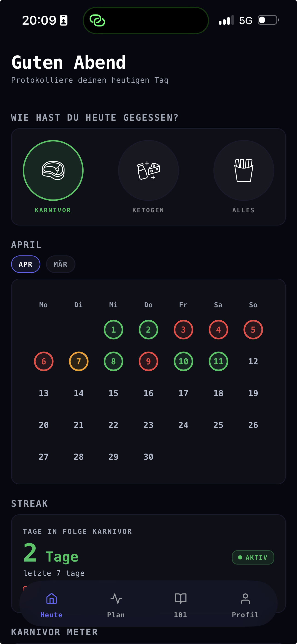Select April 7 orange-circled day

79,361
